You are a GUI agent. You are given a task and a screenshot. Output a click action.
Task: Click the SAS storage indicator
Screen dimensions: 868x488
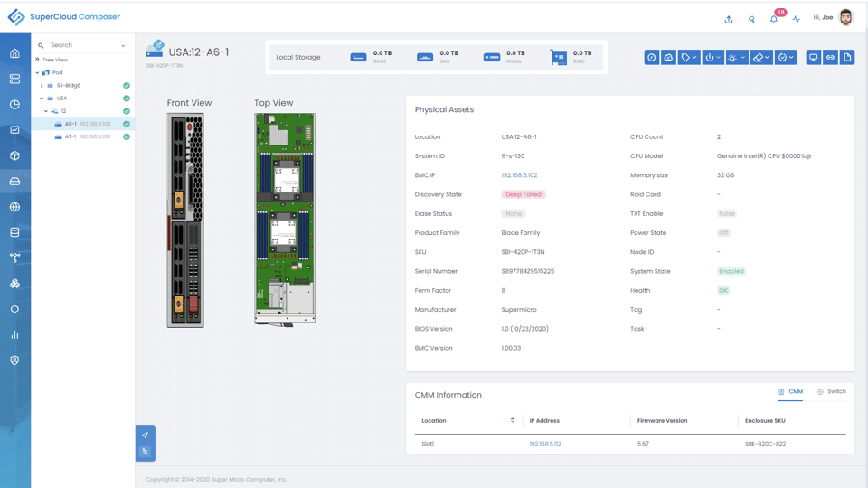pyautogui.click(x=438, y=57)
